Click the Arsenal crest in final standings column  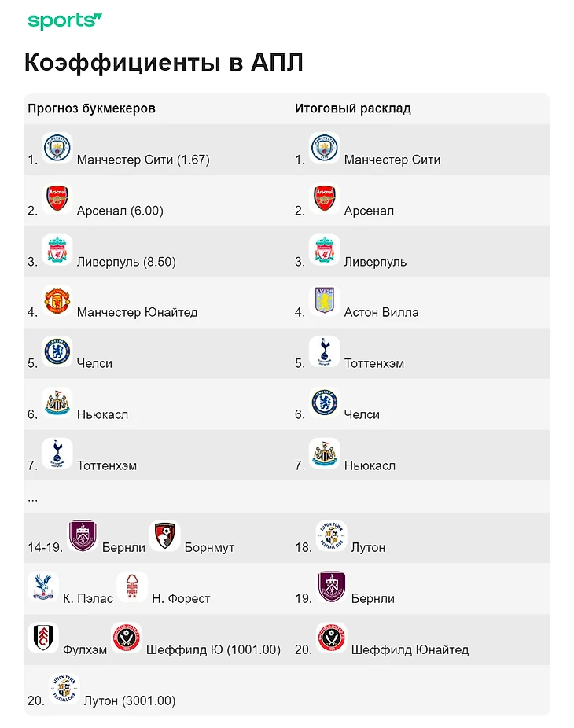[324, 199]
